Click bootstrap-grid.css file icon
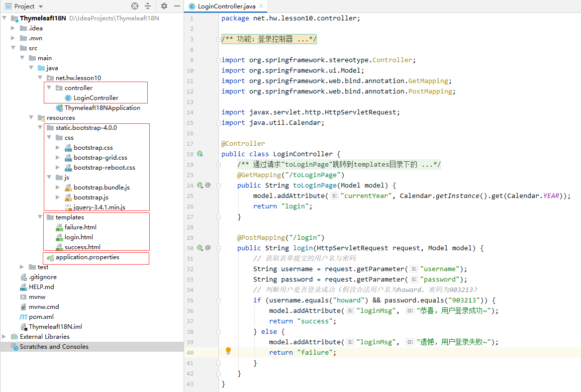 tap(68, 158)
